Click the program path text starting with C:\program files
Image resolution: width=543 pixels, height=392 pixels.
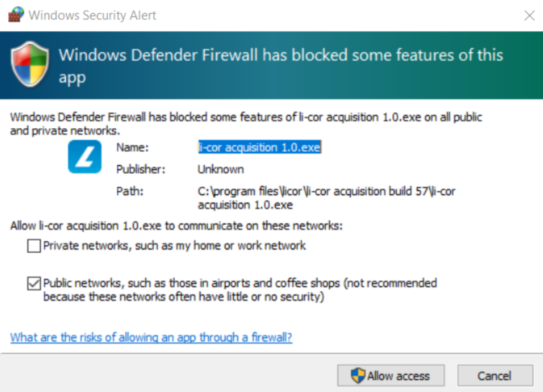(326, 198)
